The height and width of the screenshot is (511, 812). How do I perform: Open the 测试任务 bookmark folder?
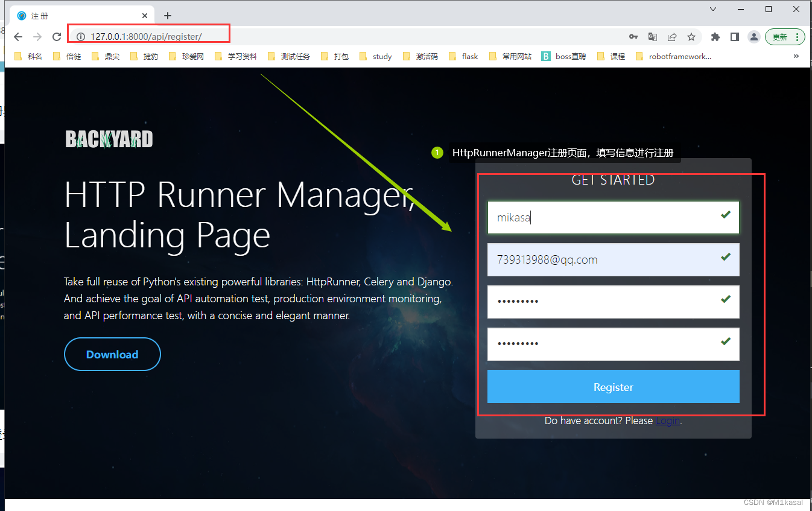(289, 56)
